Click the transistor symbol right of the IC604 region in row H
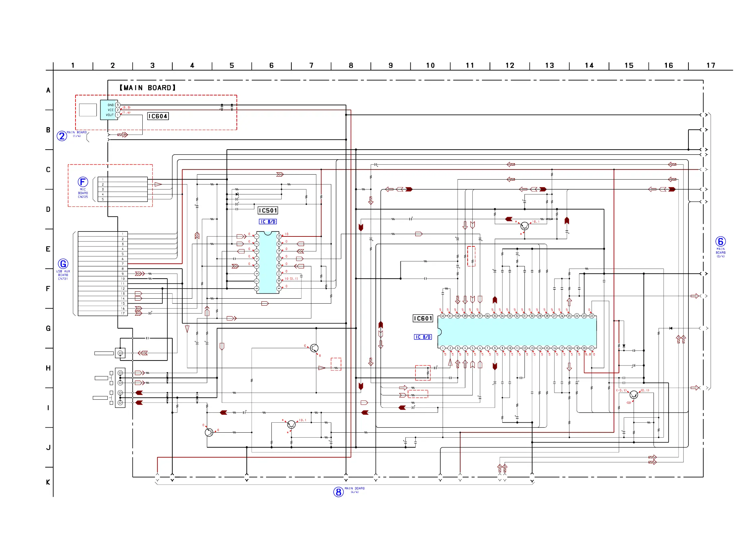This screenshot has height=560, width=745. pyautogui.click(x=314, y=348)
